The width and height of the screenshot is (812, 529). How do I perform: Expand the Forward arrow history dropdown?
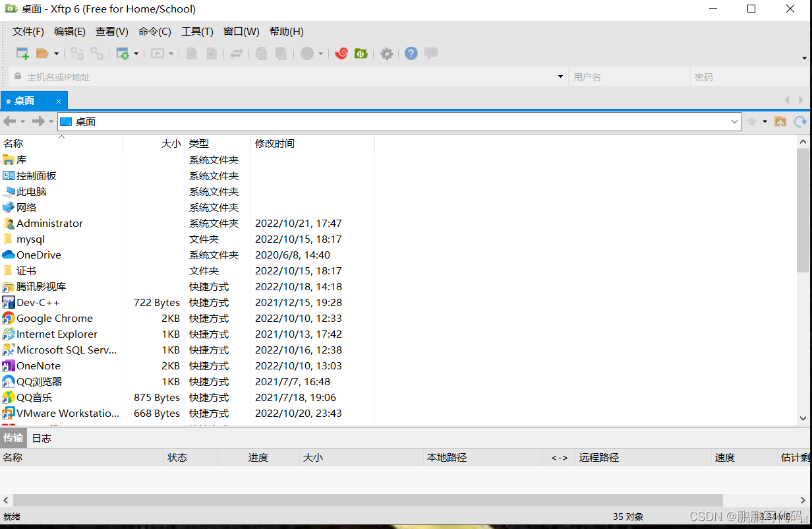coord(51,121)
